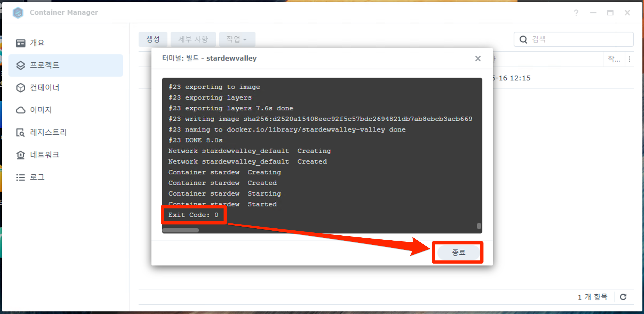Click the 'writing image sha256' line
Screen dimensions: 644x314
pos(320,119)
